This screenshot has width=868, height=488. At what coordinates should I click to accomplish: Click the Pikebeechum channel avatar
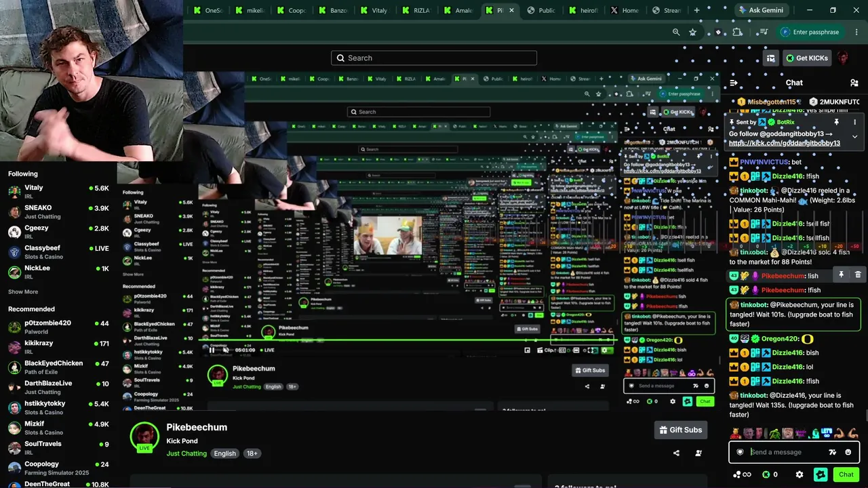pyautogui.click(x=144, y=437)
